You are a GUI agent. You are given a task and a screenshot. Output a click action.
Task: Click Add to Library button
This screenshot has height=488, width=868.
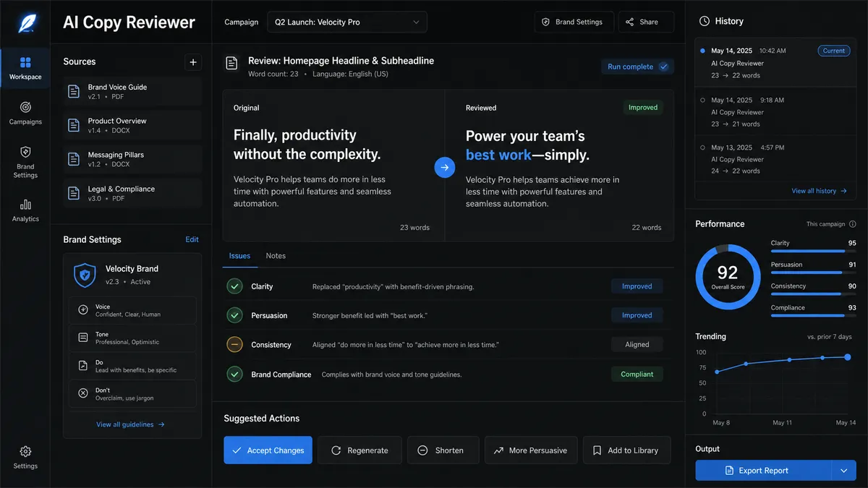tap(626, 450)
